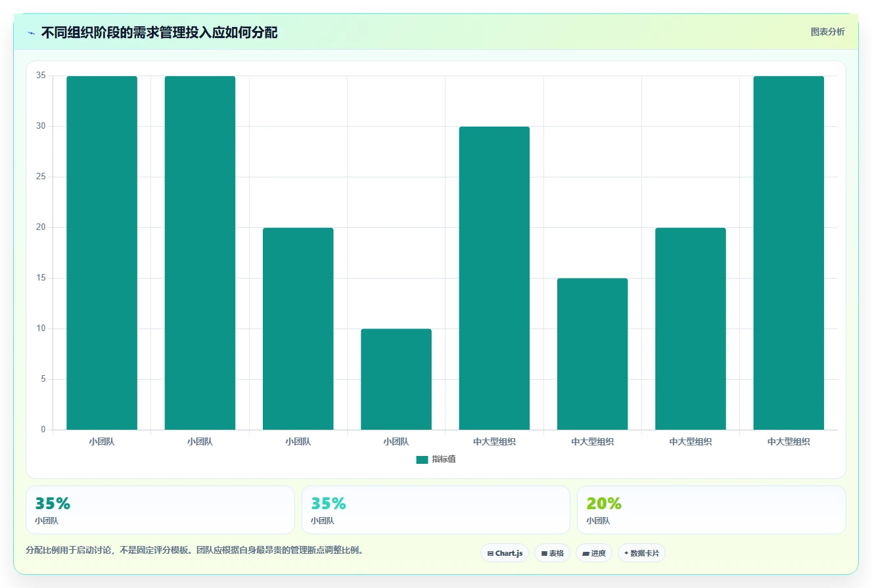
Task: Select the 进度 chip
Action: point(594,553)
